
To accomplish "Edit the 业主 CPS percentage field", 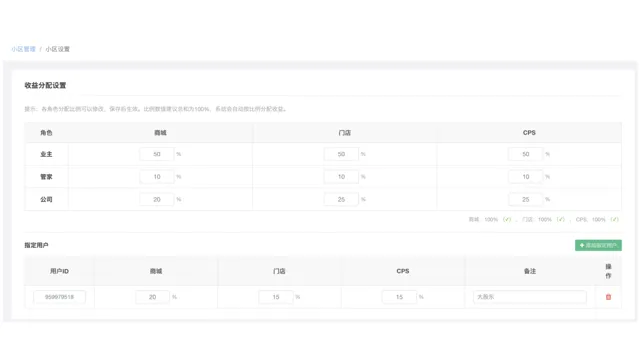I will (526, 154).
